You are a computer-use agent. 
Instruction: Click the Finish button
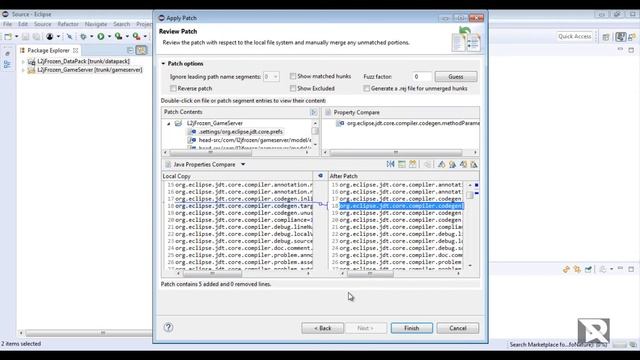[411, 328]
